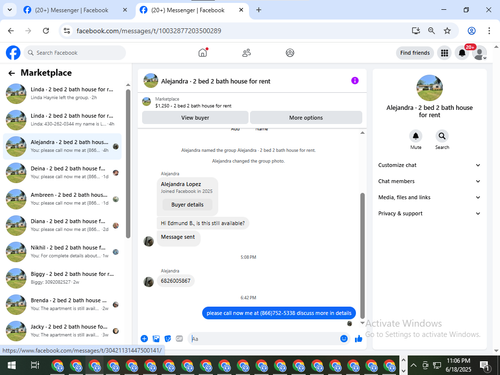The width and height of the screenshot is (500, 375).
Task: Open more actions plus icon
Action: click(x=144, y=339)
